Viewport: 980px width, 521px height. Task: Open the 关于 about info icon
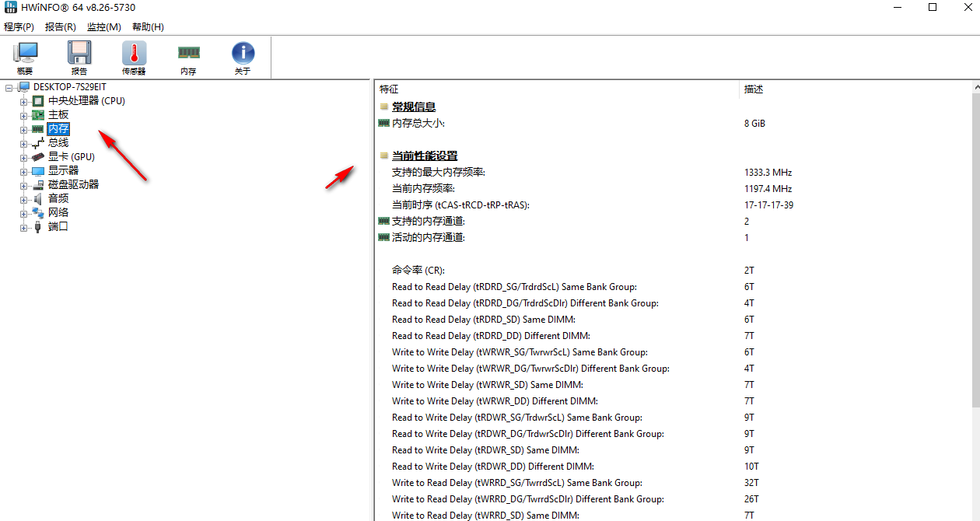(243, 58)
